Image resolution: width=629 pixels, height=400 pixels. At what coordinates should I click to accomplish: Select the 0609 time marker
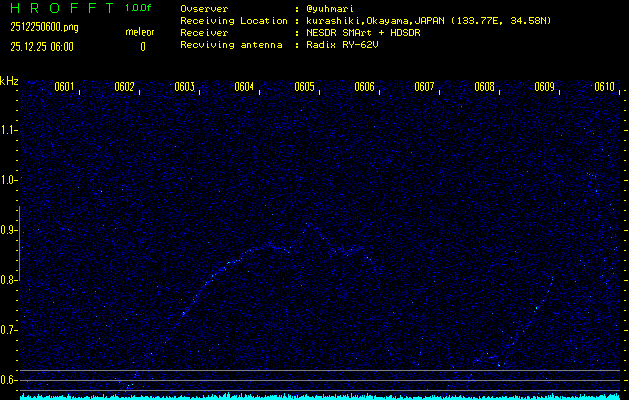tap(544, 87)
